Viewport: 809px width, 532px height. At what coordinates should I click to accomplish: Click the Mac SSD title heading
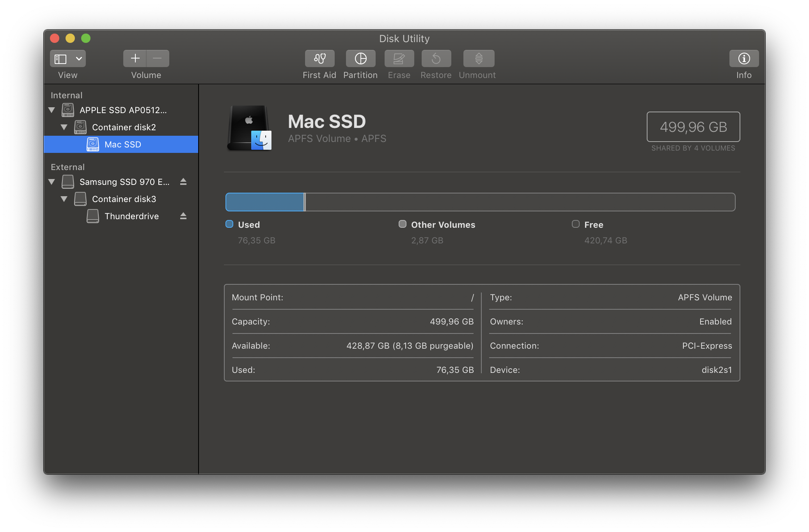click(x=327, y=121)
